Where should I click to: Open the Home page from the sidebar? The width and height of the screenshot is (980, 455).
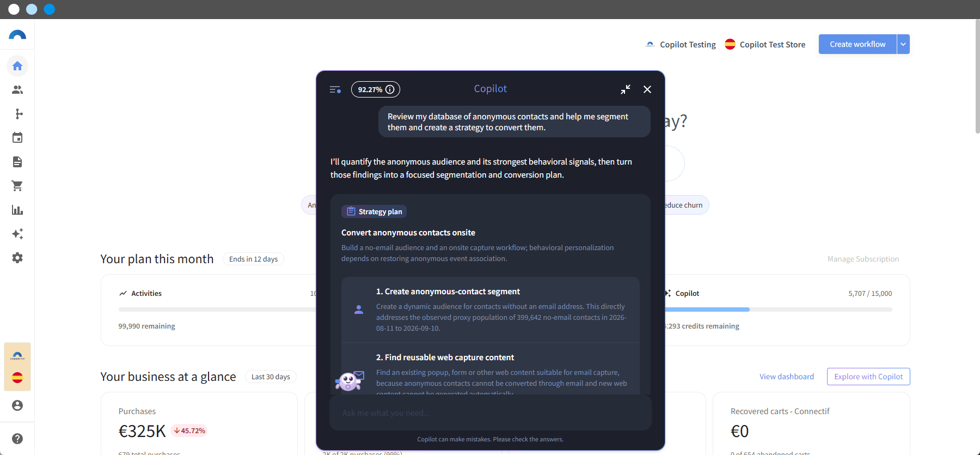(17, 66)
